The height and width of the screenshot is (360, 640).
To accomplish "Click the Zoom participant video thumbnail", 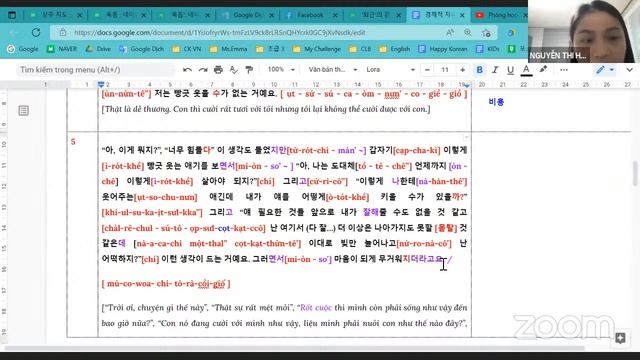I will (584, 31).
